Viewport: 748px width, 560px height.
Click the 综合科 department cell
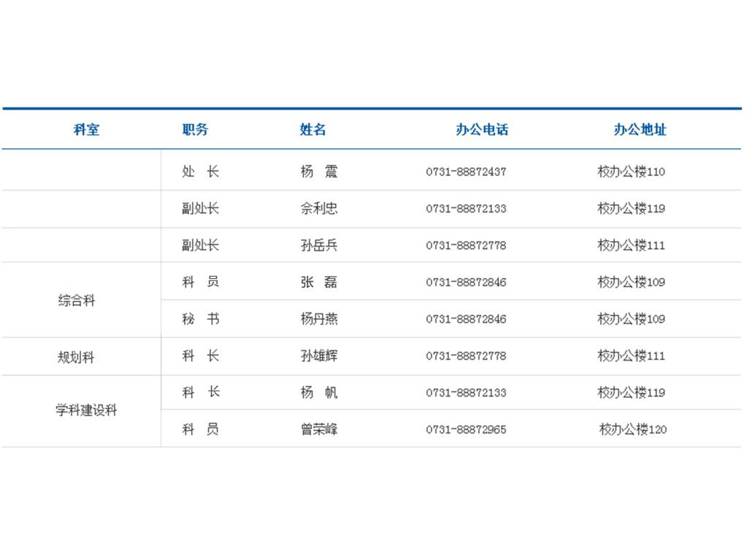tap(77, 301)
